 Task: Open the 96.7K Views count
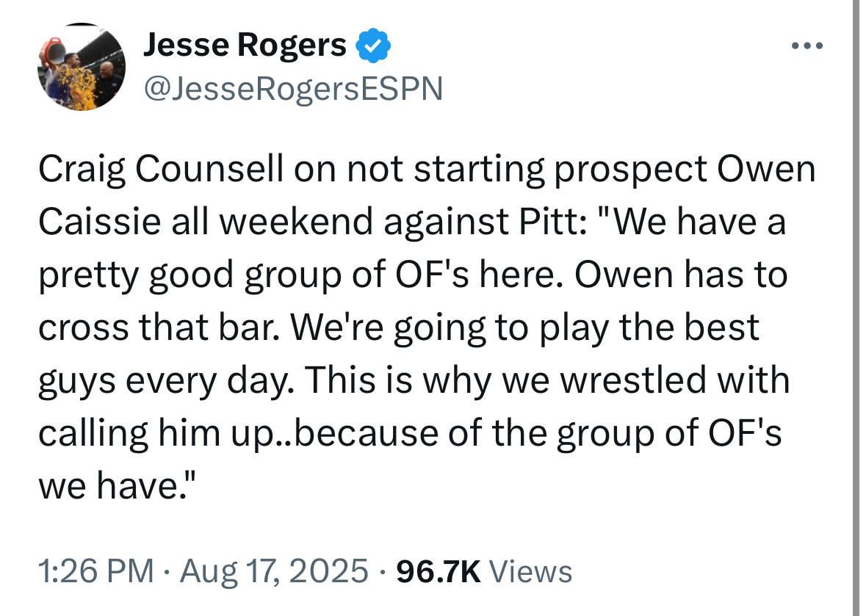438,570
